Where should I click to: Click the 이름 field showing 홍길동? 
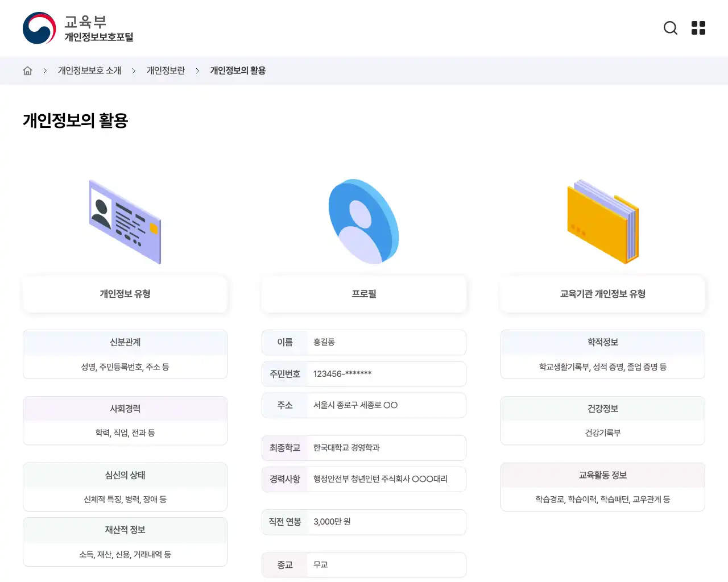[x=363, y=343]
